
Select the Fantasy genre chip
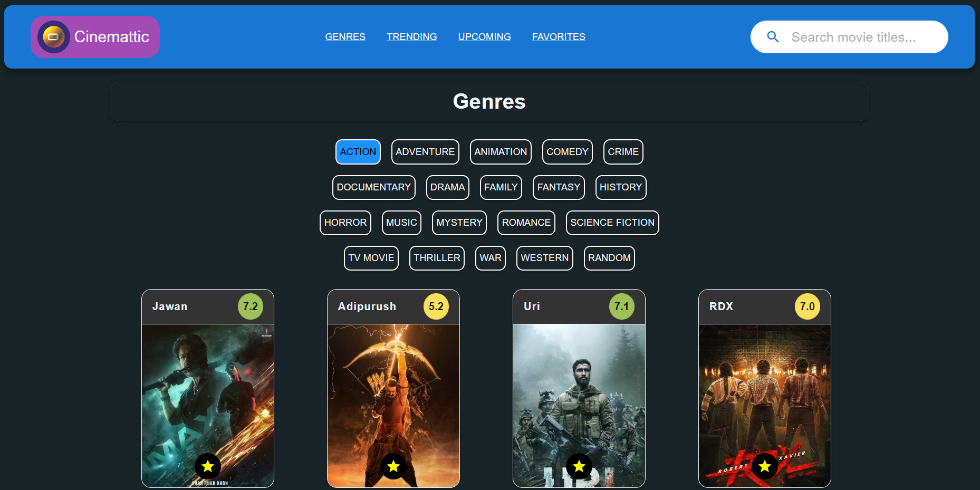pyautogui.click(x=559, y=187)
